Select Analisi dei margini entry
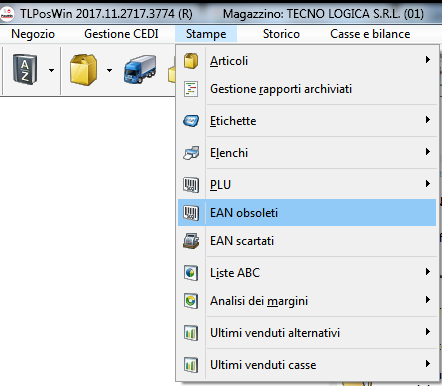Screen dimensions: 443x386 pos(307,301)
